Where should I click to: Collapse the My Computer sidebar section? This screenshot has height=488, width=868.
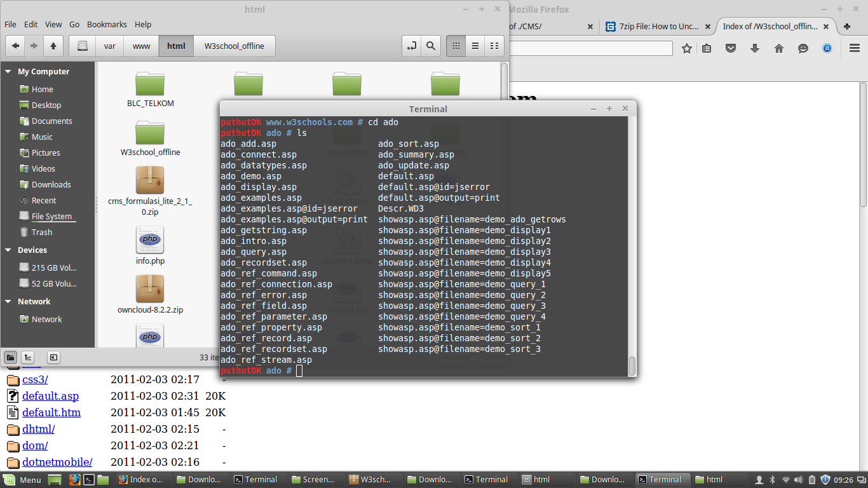(x=8, y=72)
